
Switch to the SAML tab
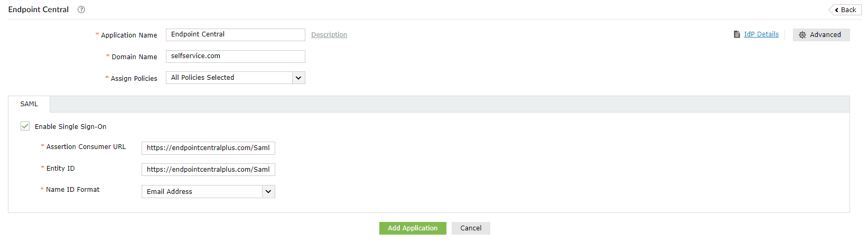(29, 104)
